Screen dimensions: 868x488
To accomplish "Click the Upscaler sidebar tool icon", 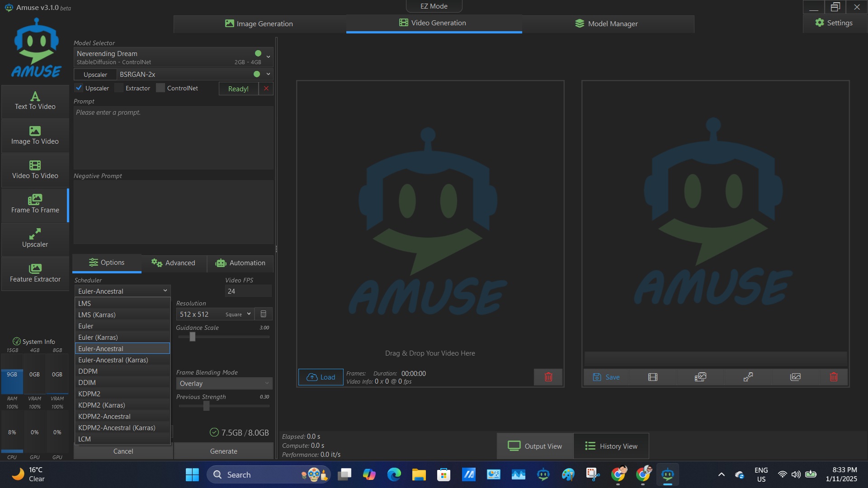I will (x=35, y=234).
